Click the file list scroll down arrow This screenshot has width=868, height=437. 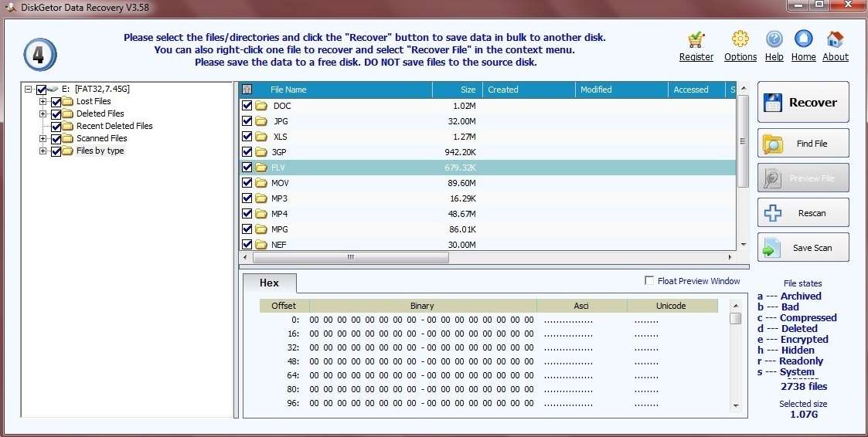pyautogui.click(x=743, y=245)
